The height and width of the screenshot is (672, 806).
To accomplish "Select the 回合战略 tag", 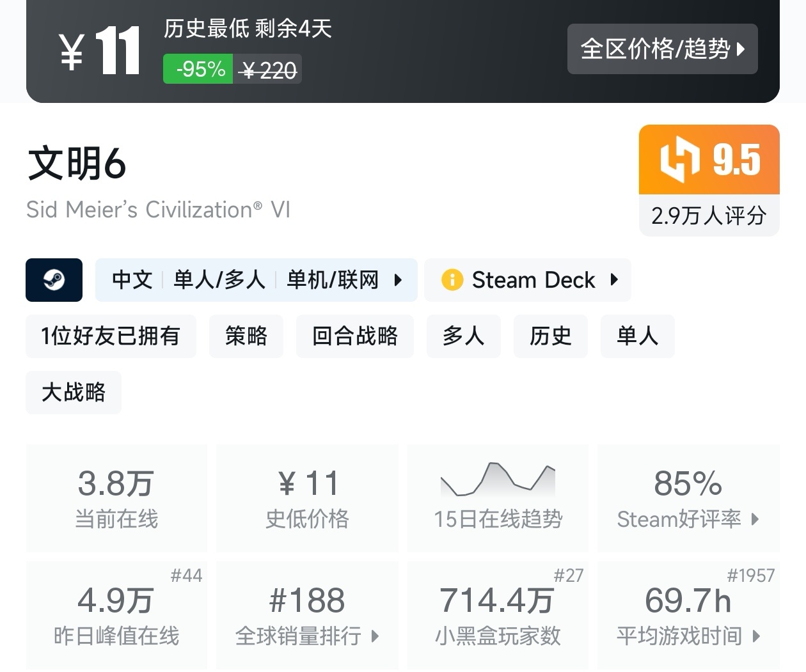I will pyautogui.click(x=354, y=336).
